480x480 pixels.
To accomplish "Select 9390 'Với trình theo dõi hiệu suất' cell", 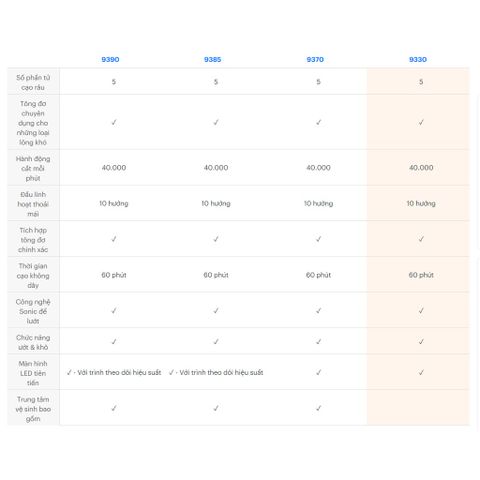I will [x=114, y=372].
